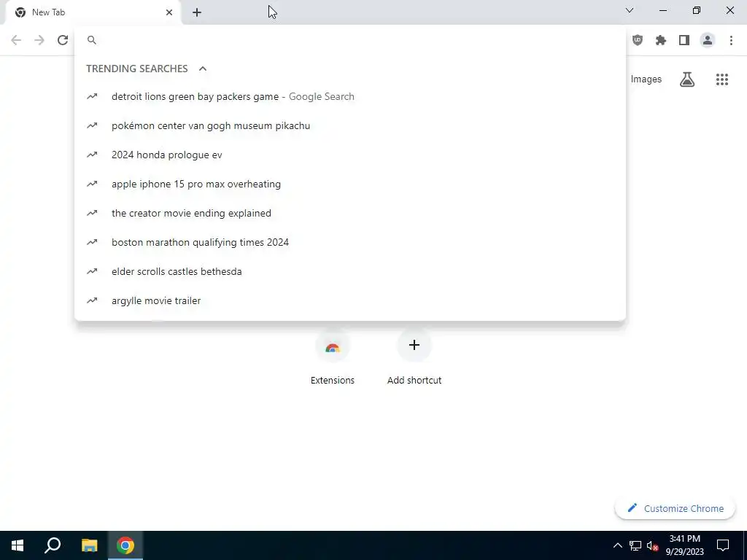The height and width of the screenshot is (560, 747).
Task: Open the profile avatar menu
Action: pos(708,40)
